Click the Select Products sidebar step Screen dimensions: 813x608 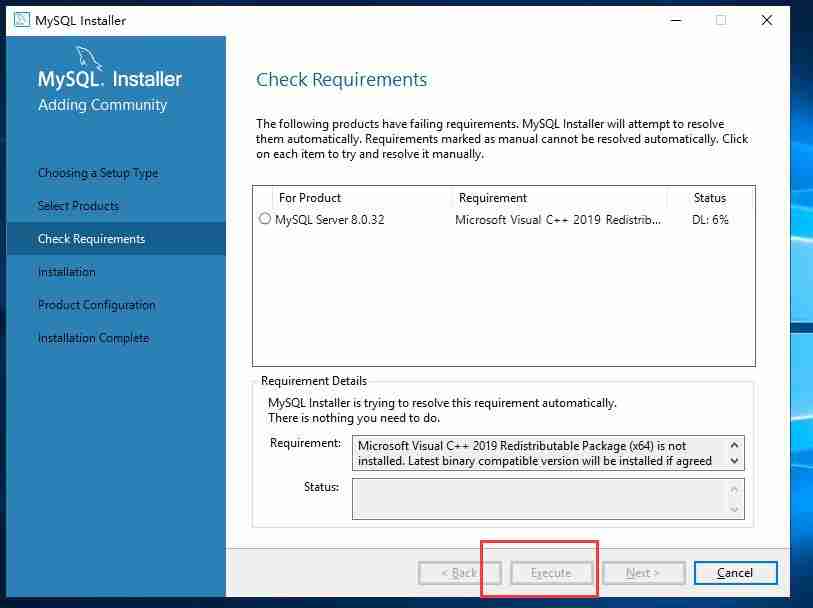tap(78, 205)
